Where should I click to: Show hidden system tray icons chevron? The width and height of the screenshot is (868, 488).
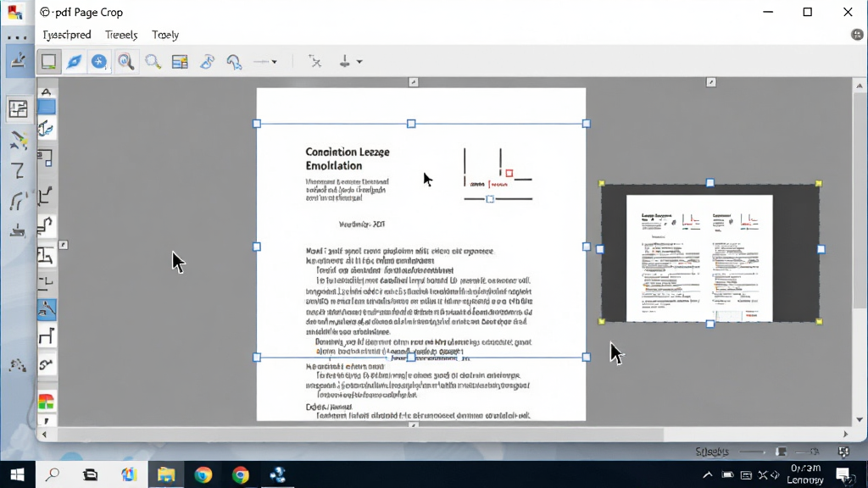point(708,474)
